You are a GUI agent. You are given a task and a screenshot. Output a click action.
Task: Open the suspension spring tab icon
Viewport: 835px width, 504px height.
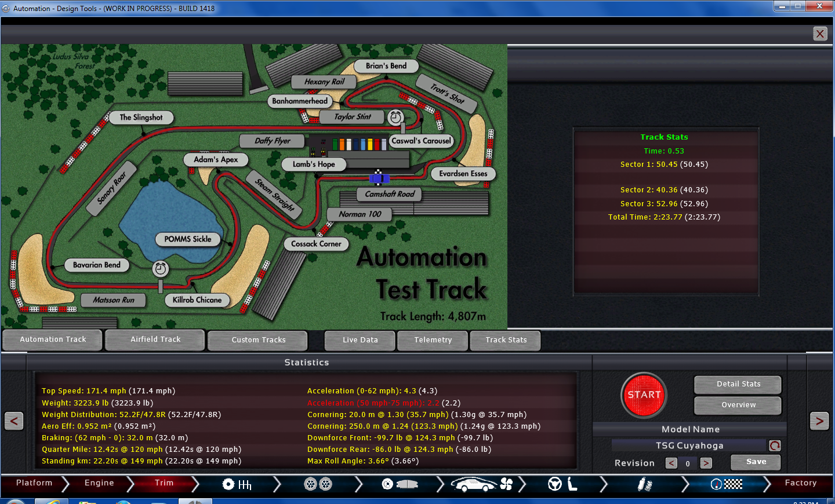tap(644, 484)
